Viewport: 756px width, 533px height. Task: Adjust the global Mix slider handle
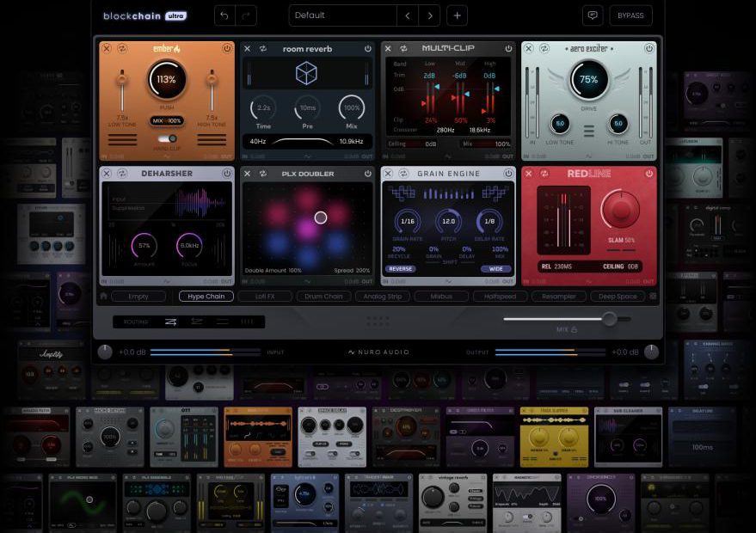tap(610, 319)
